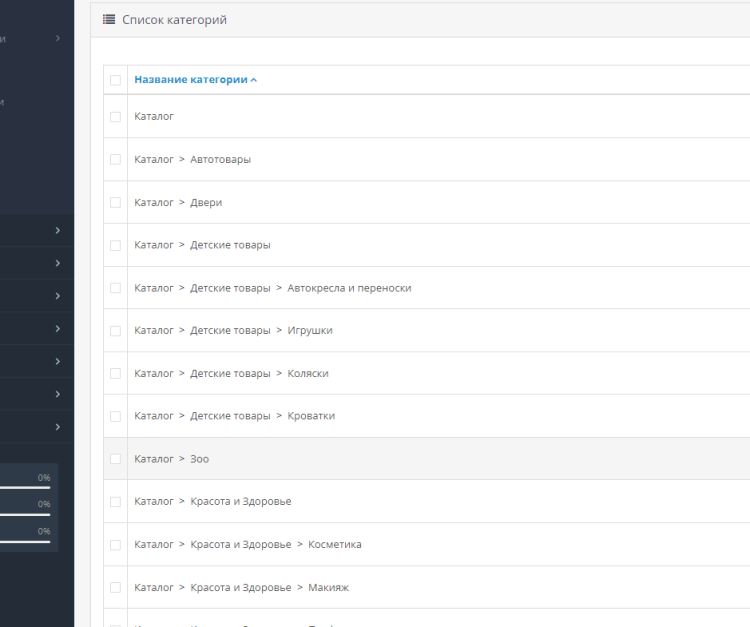Click the top 0% progress bar in sidebar
750x627 pixels.
coord(25,487)
